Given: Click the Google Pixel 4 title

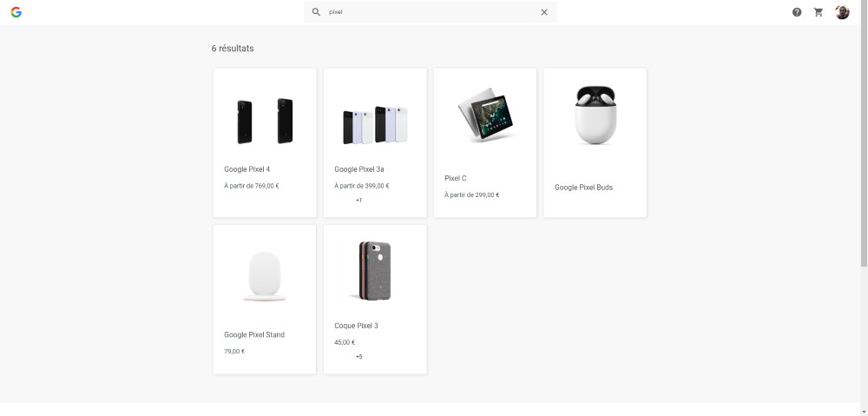Looking at the screenshot, I should (x=247, y=169).
